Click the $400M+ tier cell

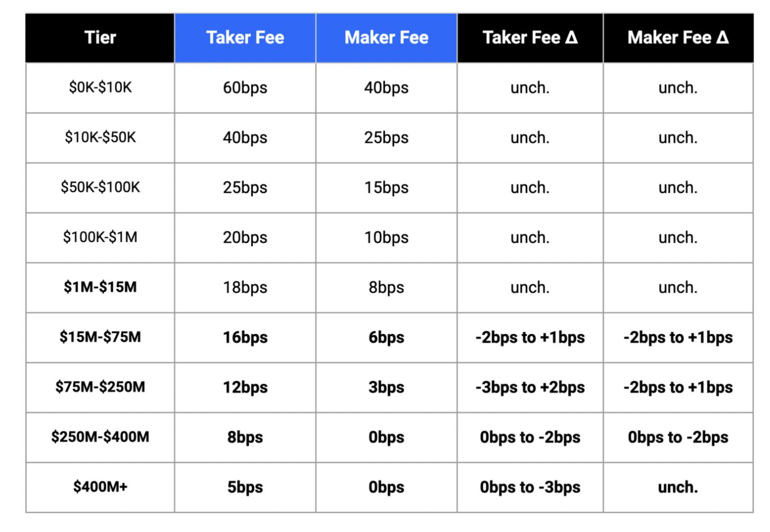click(x=100, y=487)
